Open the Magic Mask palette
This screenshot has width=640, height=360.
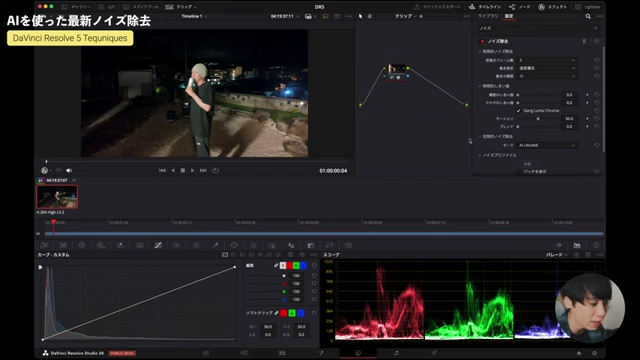(272, 245)
